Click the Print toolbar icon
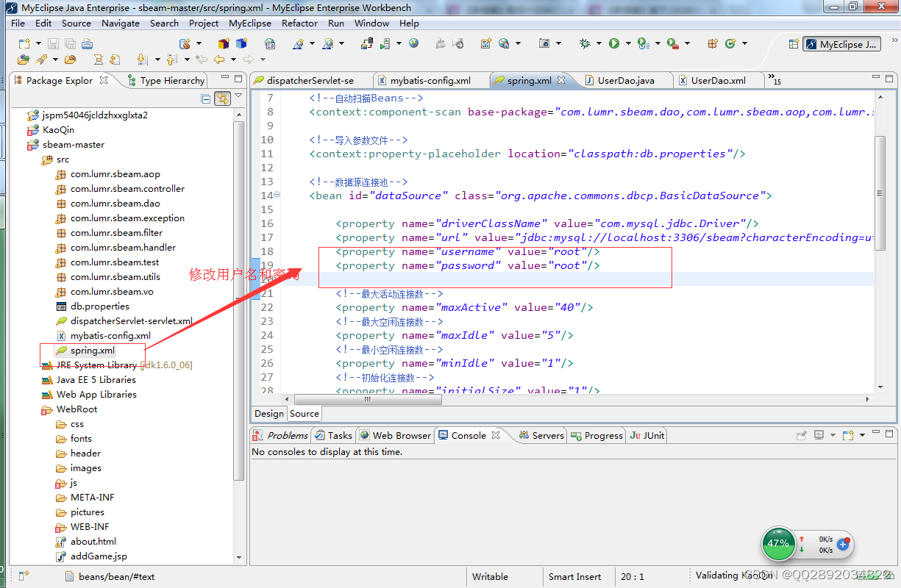 pyautogui.click(x=87, y=44)
